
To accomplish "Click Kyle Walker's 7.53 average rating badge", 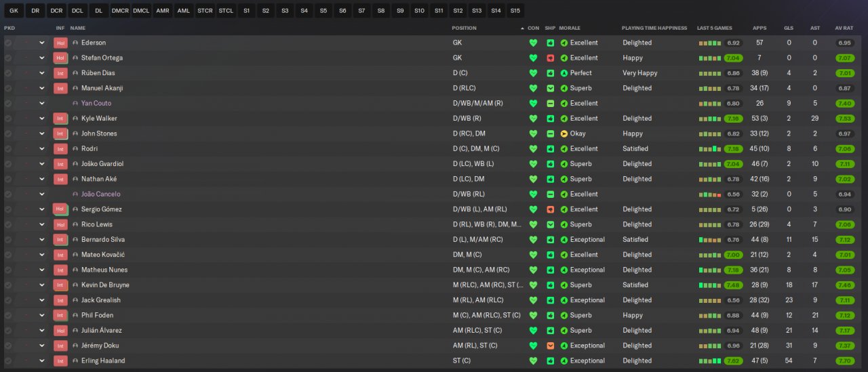I will point(844,119).
